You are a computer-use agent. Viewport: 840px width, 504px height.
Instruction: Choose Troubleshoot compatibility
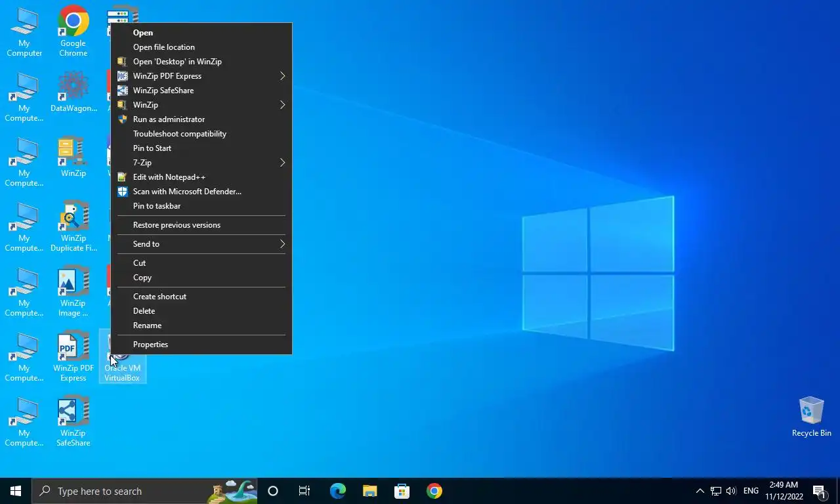201,133
